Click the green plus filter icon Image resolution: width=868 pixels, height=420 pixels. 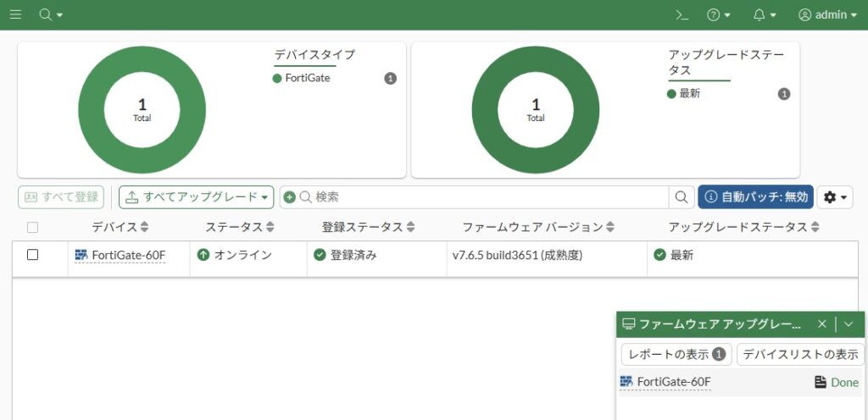(x=289, y=197)
